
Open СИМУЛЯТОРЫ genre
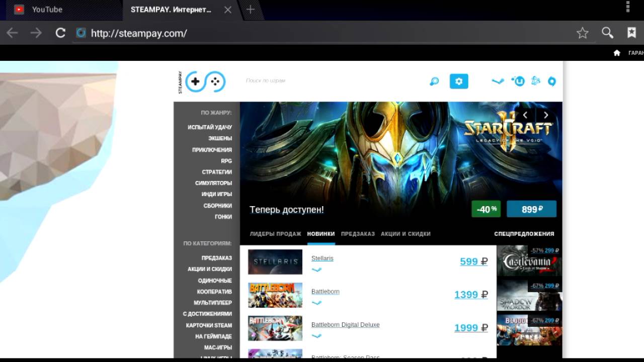point(213,183)
